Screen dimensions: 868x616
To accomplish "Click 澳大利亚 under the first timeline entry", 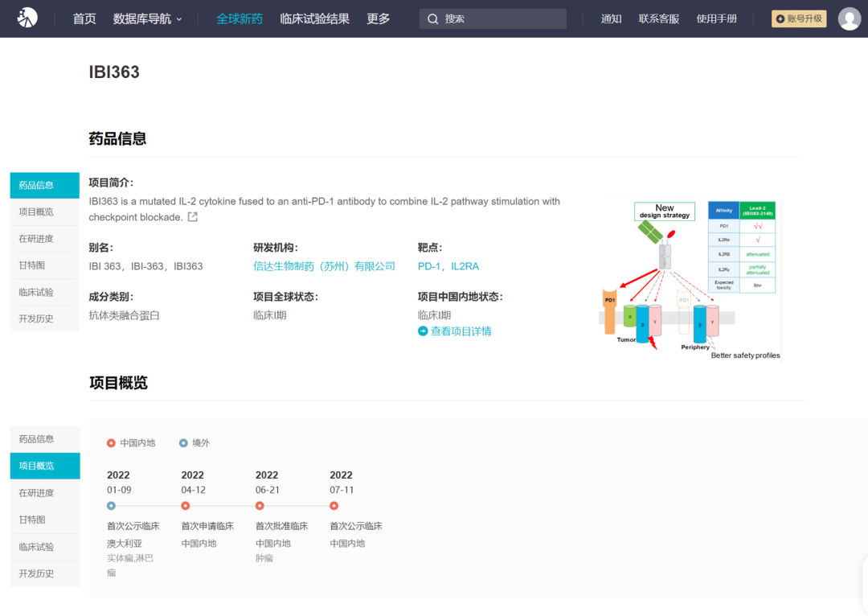I will (x=125, y=544).
